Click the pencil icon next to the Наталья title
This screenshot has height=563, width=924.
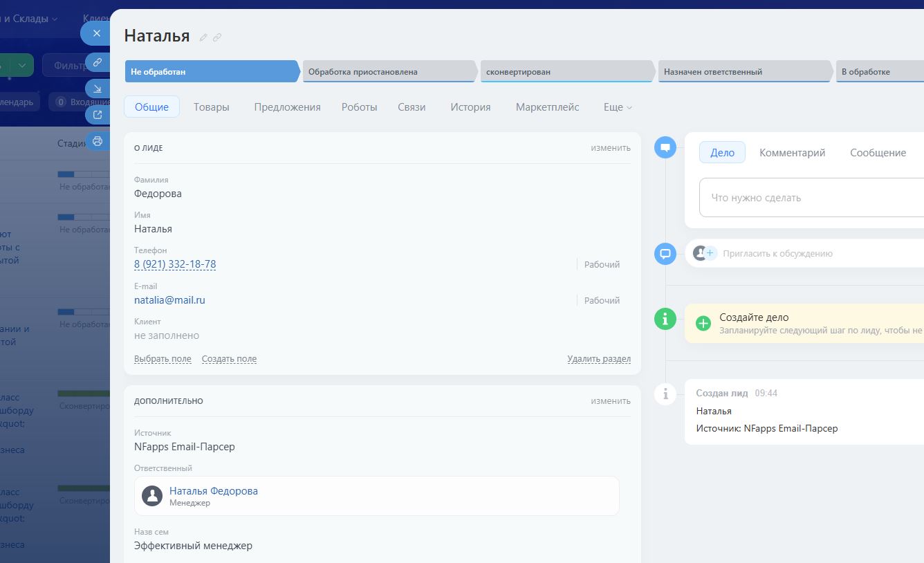tap(203, 37)
